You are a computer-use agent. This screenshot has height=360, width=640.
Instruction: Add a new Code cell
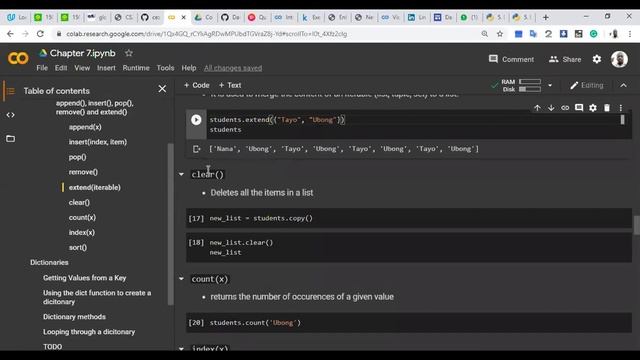tap(196, 85)
